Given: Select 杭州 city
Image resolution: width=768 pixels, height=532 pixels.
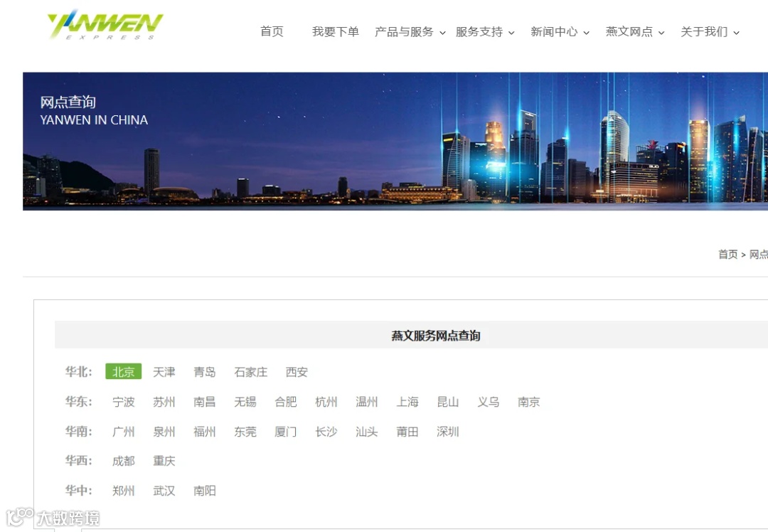Looking at the screenshot, I should click(326, 402).
